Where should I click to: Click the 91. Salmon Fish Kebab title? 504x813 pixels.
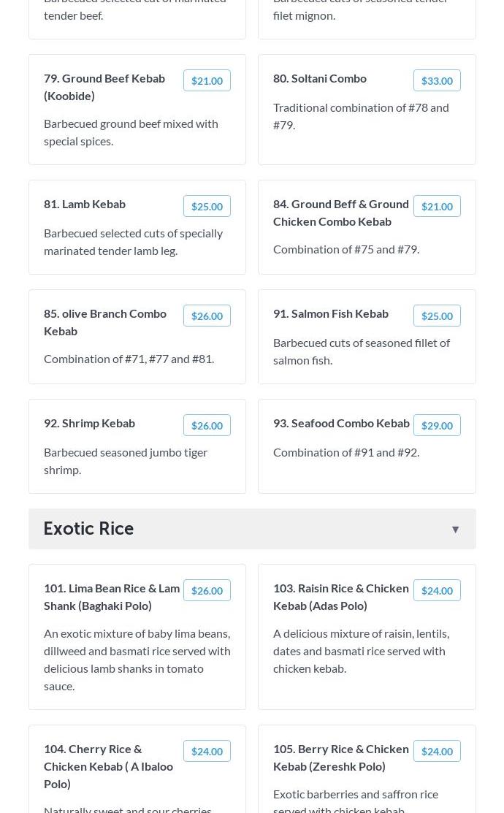[331, 313]
